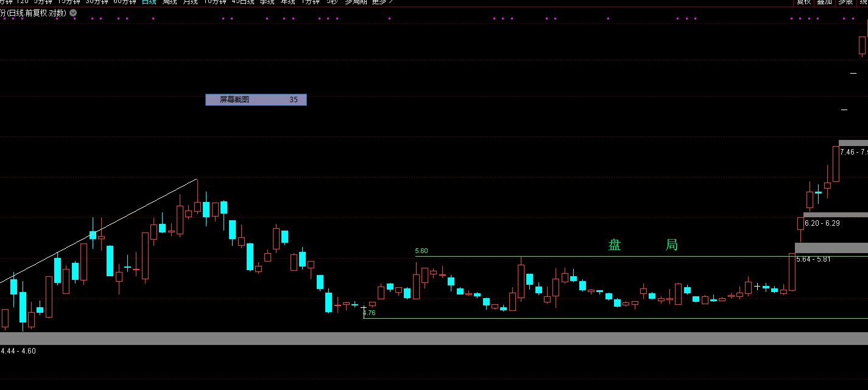Click the 多股 multi-stock button

coord(845,2)
